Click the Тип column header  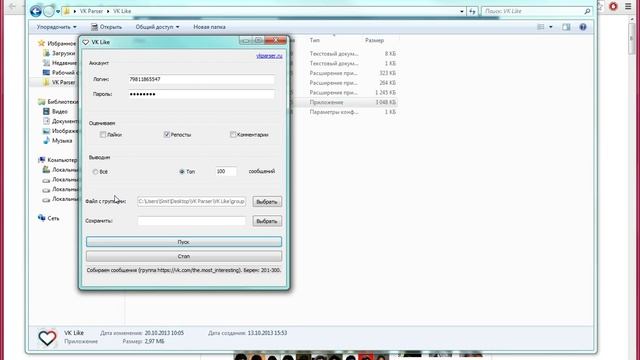(315, 40)
